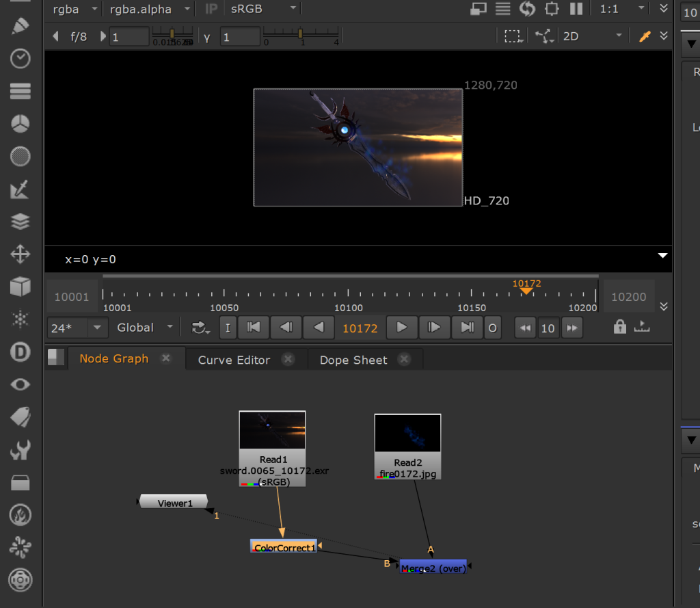This screenshot has width=700, height=608.
Task: Adjust the gamma slider handle
Action: coord(301,34)
